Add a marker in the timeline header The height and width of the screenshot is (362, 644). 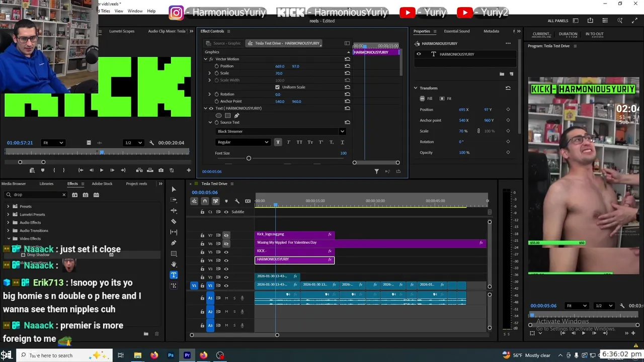[226, 201]
